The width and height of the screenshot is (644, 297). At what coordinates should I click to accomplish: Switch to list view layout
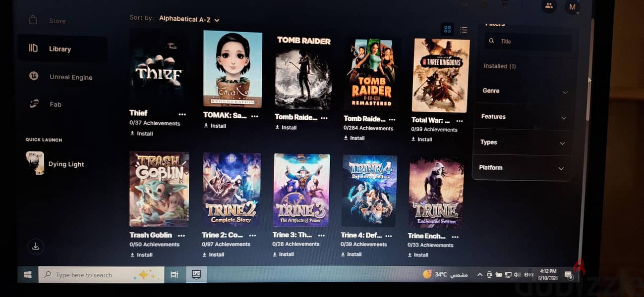coord(464,30)
